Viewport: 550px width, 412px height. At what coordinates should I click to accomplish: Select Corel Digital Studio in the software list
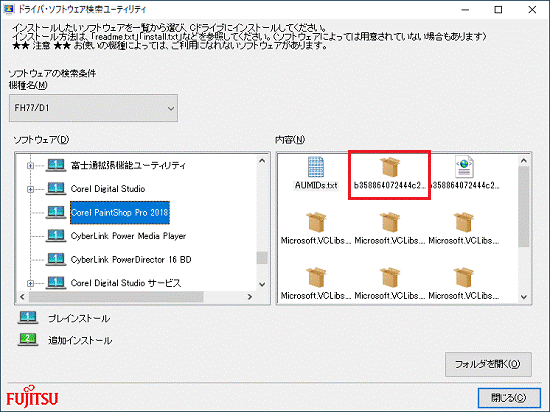(108, 189)
